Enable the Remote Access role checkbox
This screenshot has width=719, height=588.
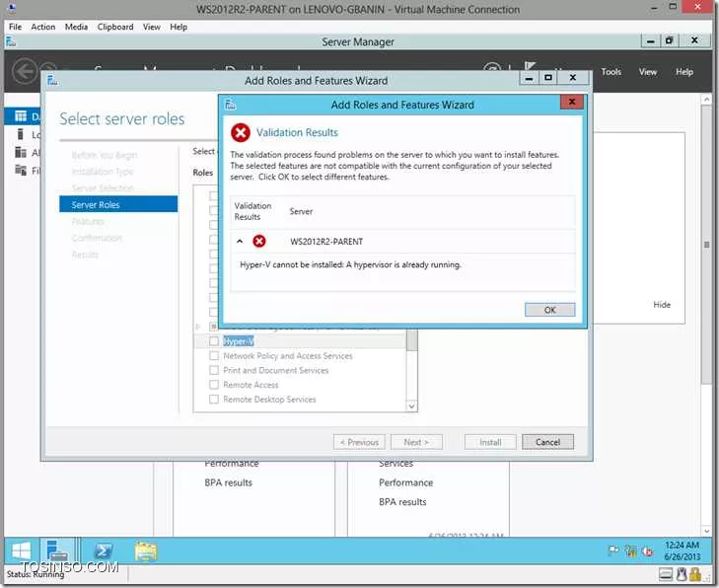tap(213, 385)
